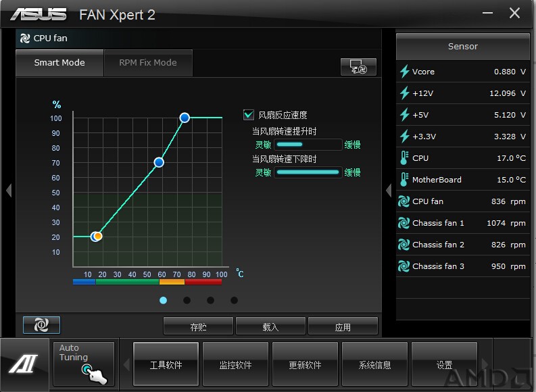Click the CPU fan sensor icon
This screenshot has height=392, width=536.
pyautogui.click(x=404, y=201)
